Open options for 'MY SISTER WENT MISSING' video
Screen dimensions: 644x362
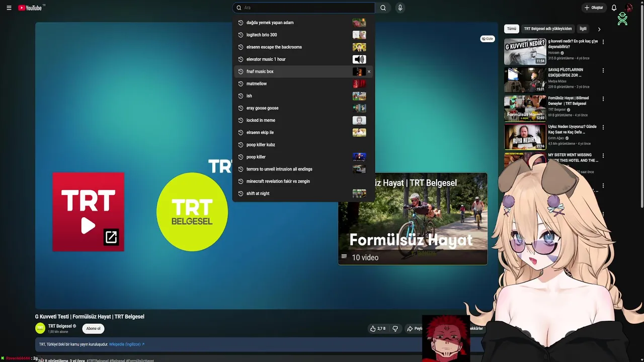point(603,156)
